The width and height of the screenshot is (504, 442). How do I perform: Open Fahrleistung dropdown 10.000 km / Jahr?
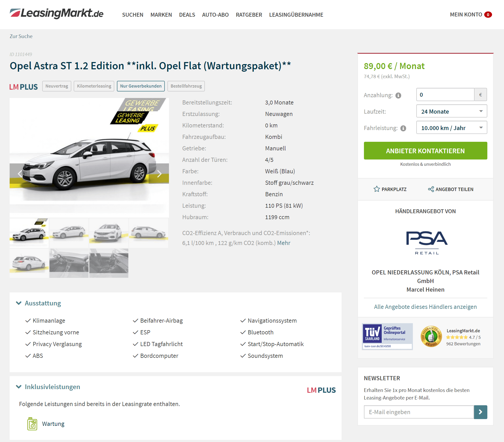pyautogui.click(x=452, y=128)
